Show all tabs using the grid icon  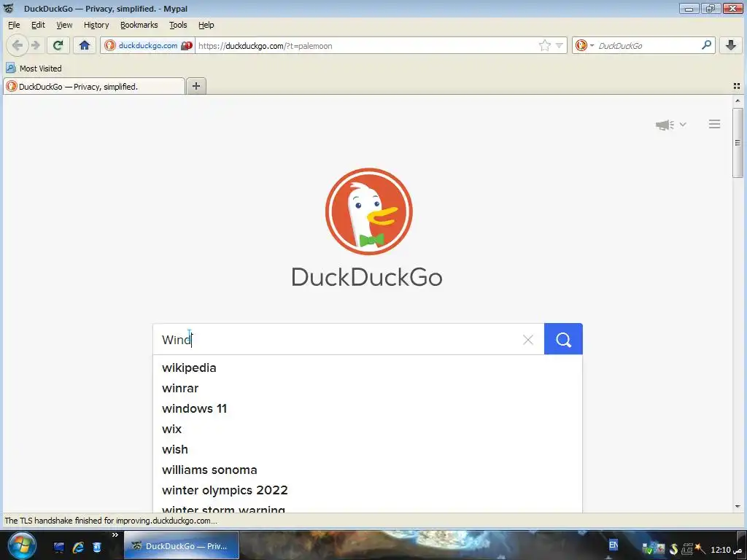[x=737, y=86]
